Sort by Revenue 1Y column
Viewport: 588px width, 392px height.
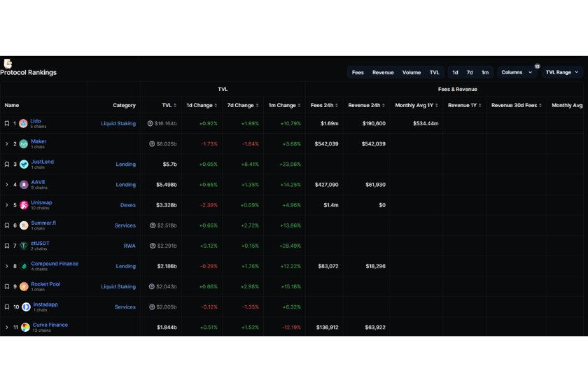pyautogui.click(x=479, y=106)
